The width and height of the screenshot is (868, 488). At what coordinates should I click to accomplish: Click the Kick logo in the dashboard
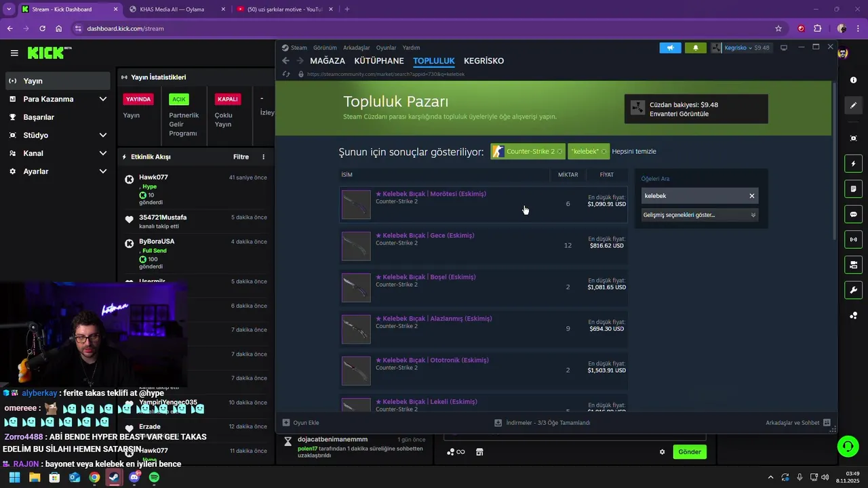pos(50,53)
